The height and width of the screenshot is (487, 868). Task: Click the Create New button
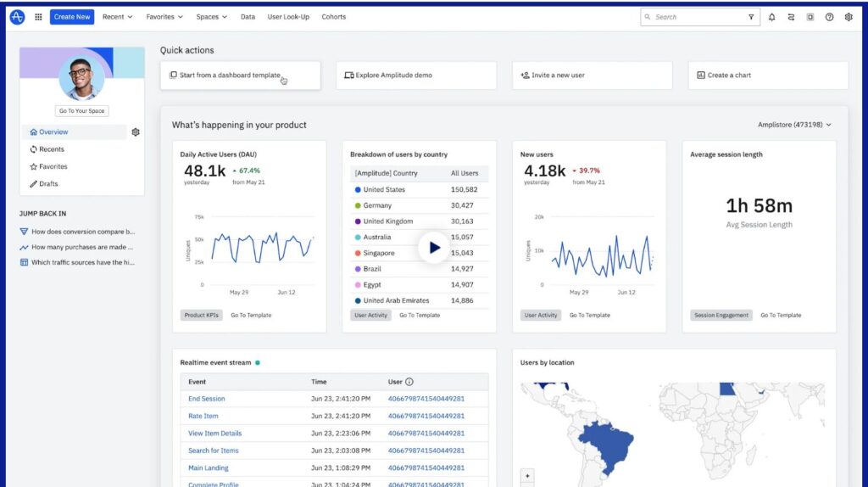coord(72,17)
